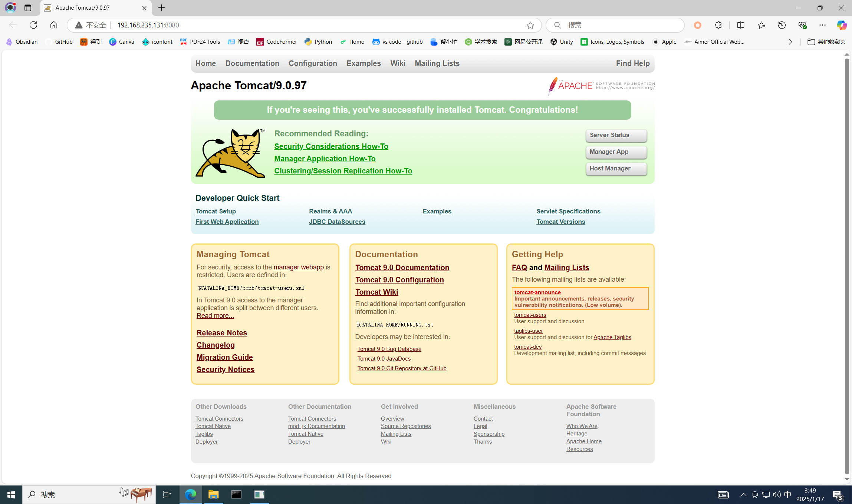The height and width of the screenshot is (504, 852).
Task: Show hidden system tray icons
Action: 743,494
